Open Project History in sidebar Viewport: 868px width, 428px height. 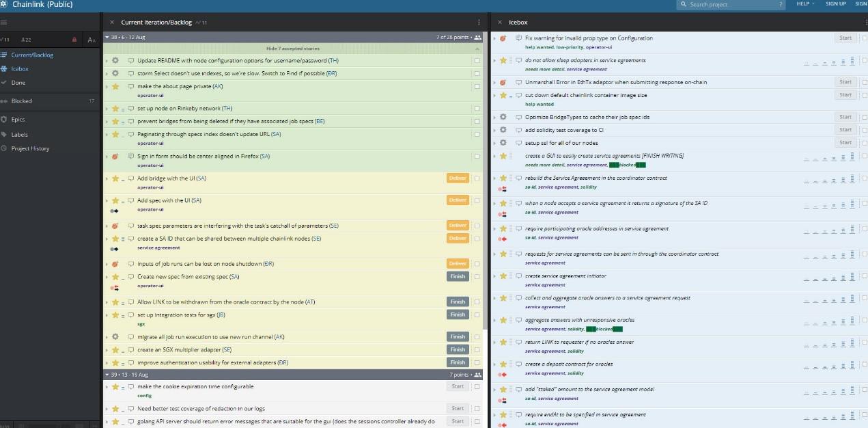30,148
